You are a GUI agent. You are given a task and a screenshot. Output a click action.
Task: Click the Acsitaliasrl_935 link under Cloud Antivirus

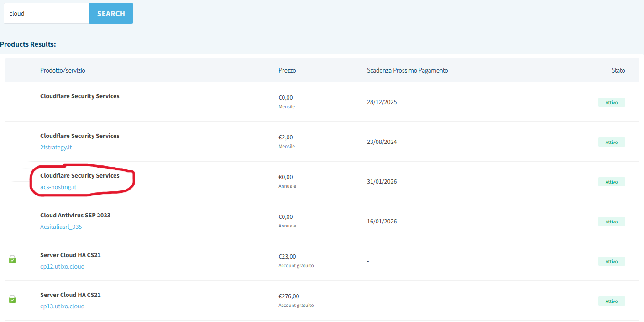point(61,227)
